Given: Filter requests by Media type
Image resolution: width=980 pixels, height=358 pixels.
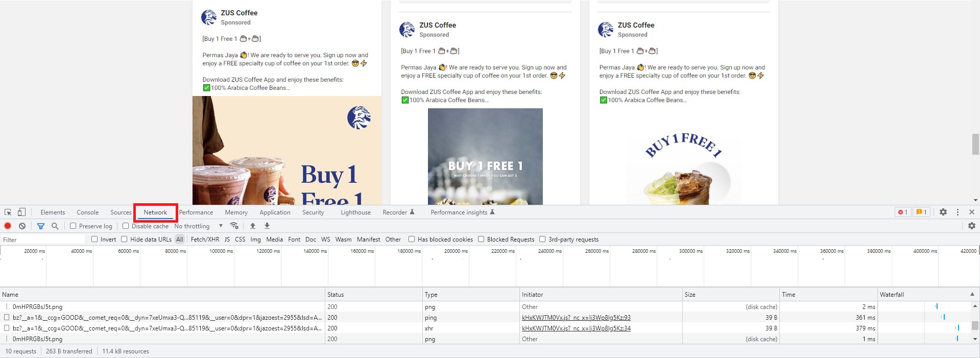Looking at the screenshot, I should coord(275,240).
